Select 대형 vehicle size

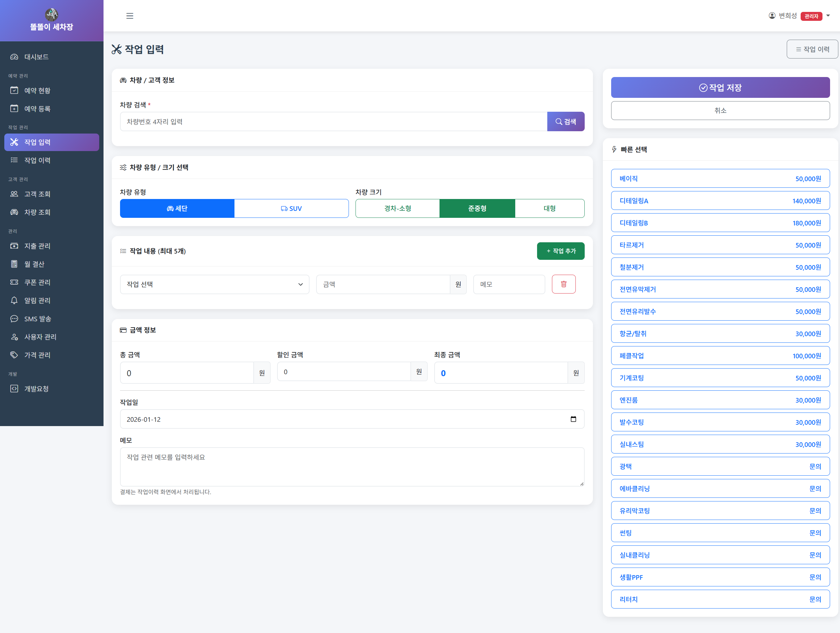[x=549, y=208]
